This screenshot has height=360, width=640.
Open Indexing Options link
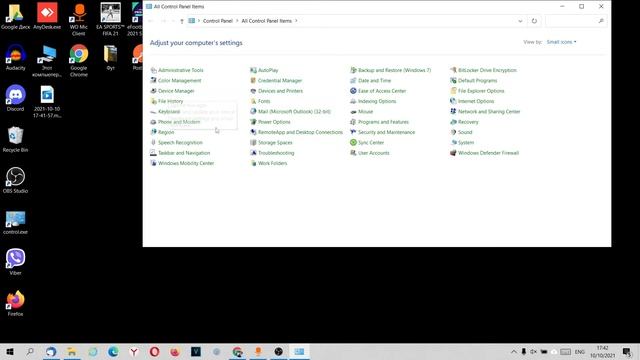[x=377, y=101]
